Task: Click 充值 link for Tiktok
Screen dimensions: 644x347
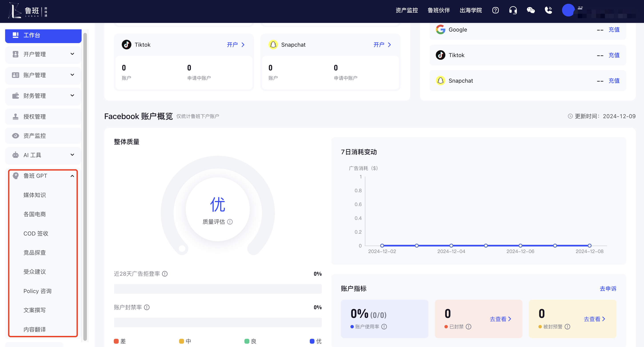Action: coord(614,55)
